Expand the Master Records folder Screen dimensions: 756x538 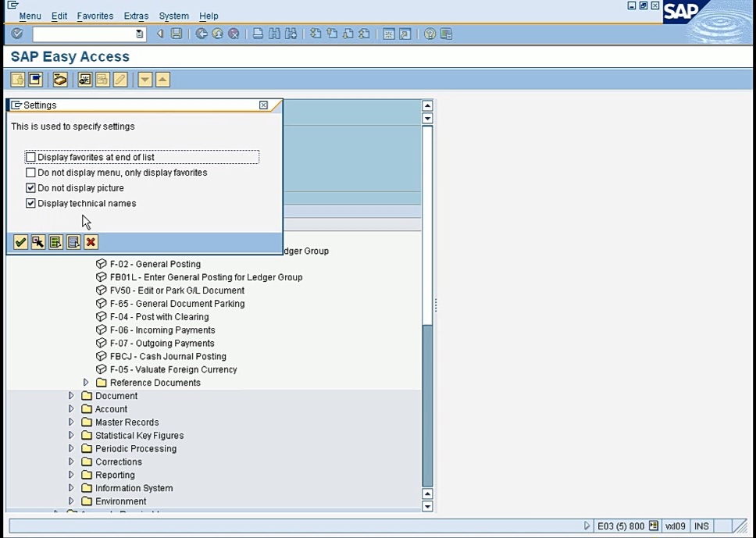tap(71, 422)
